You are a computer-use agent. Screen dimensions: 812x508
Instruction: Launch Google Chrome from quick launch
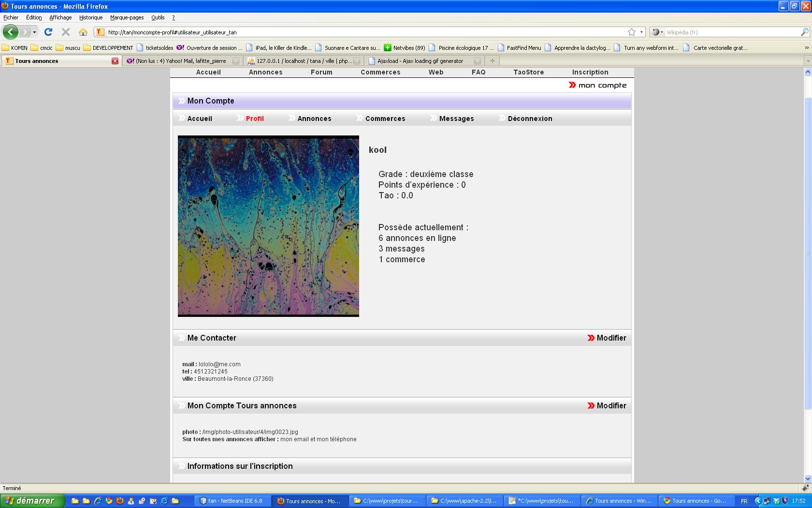pos(109,501)
